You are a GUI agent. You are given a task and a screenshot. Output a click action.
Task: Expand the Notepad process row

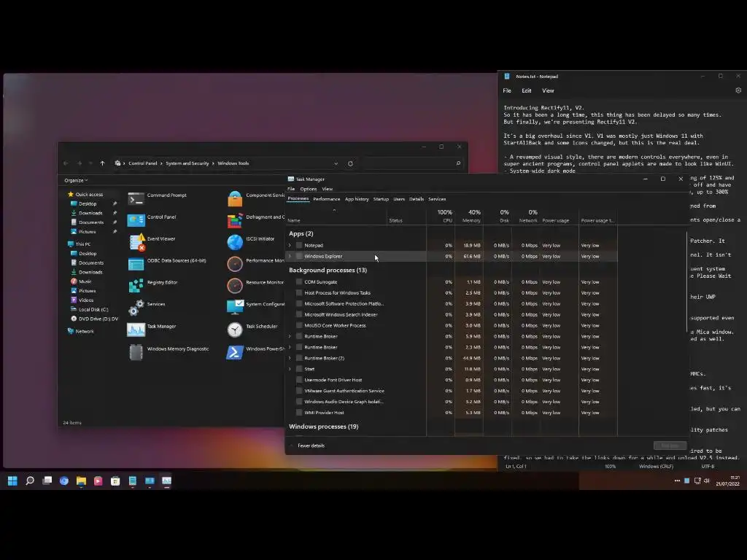point(290,245)
